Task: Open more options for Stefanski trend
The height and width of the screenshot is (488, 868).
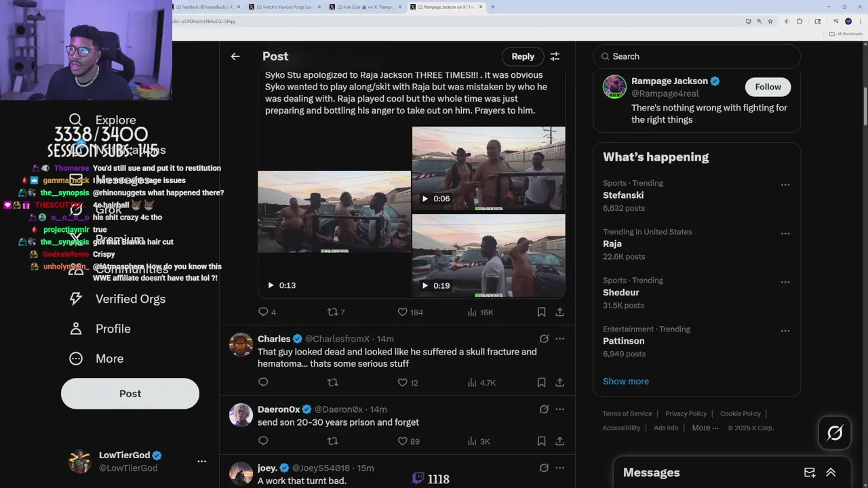Action: 785,184
